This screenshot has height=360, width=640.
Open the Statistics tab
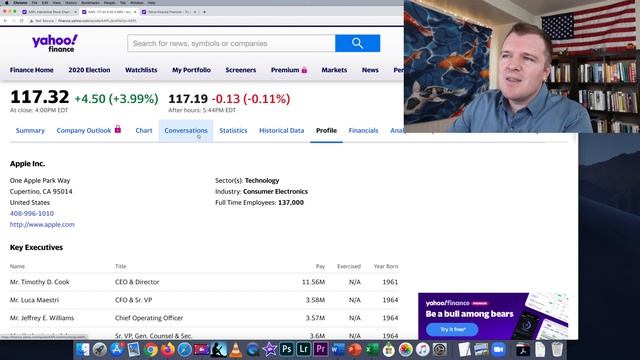tap(233, 131)
